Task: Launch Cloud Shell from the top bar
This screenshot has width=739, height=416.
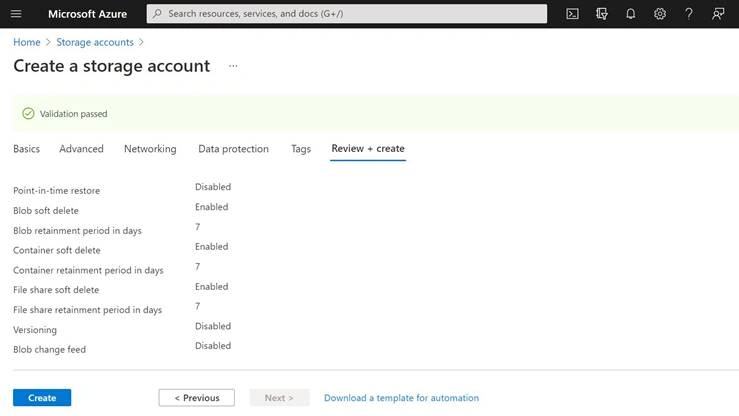Action: 572,14
